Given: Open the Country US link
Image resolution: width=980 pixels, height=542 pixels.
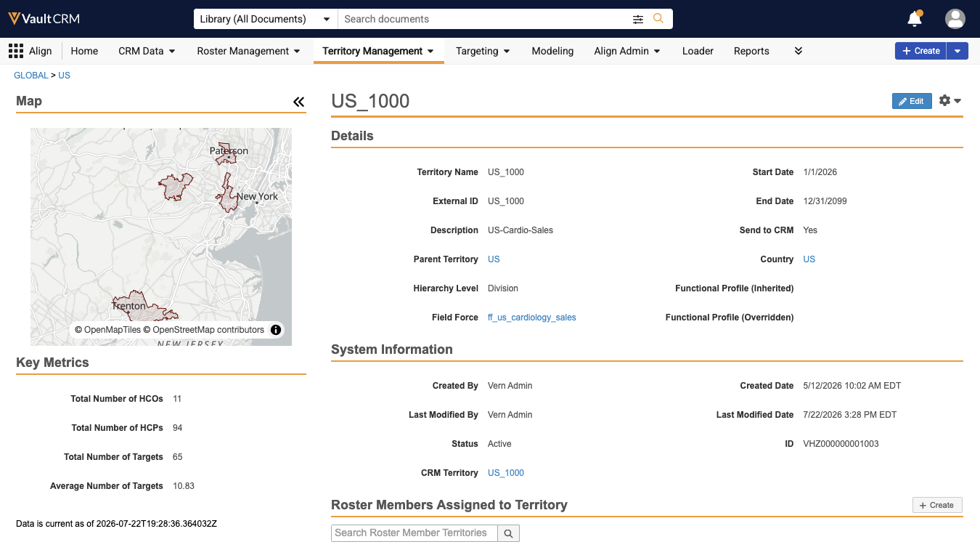Looking at the screenshot, I should tap(809, 259).
